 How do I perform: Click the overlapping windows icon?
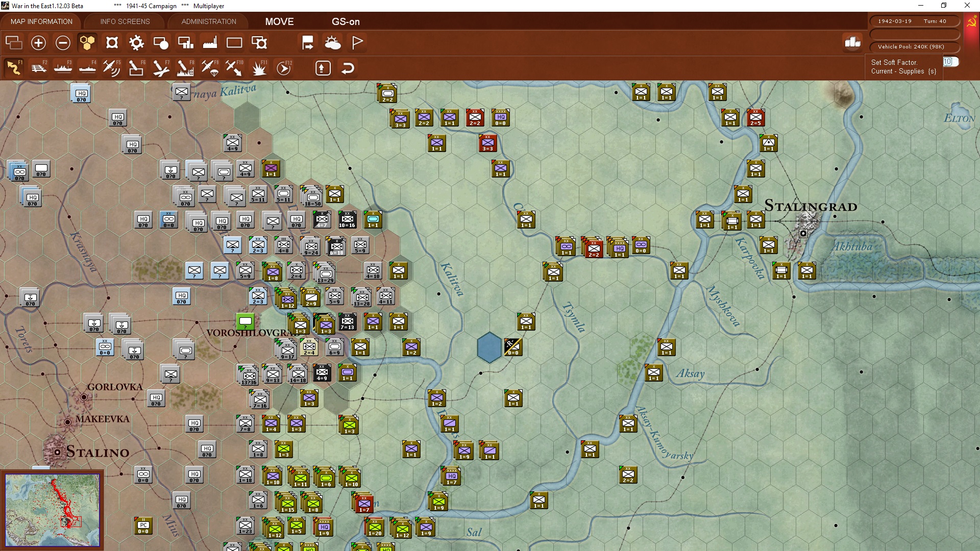click(x=14, y=43)
